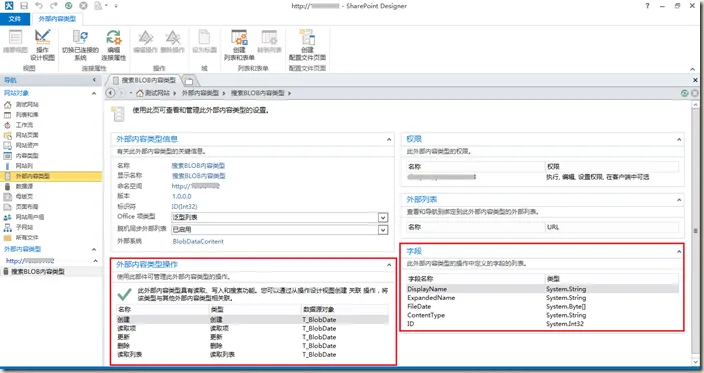704x373 pixels.
Task: Collapse 外部内容类型 section in navigation pane
Action: pyautogui.click(x=94, y=249)
